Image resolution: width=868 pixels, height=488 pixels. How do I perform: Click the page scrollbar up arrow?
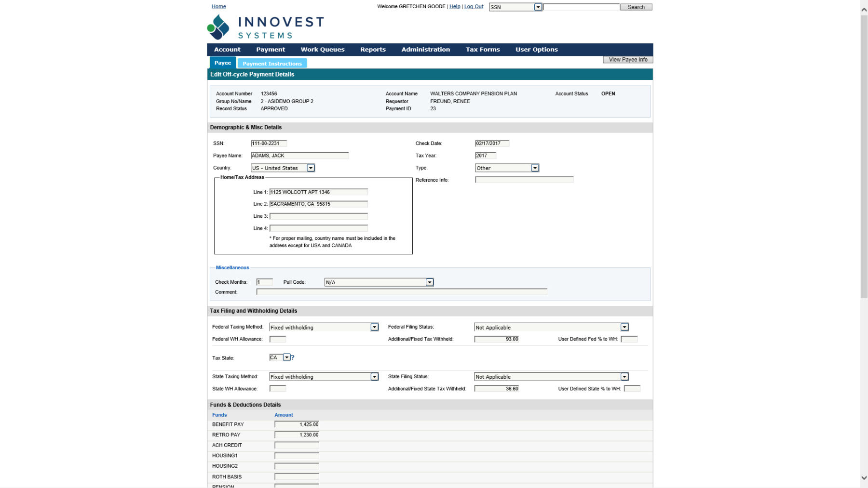pos(864,10)
